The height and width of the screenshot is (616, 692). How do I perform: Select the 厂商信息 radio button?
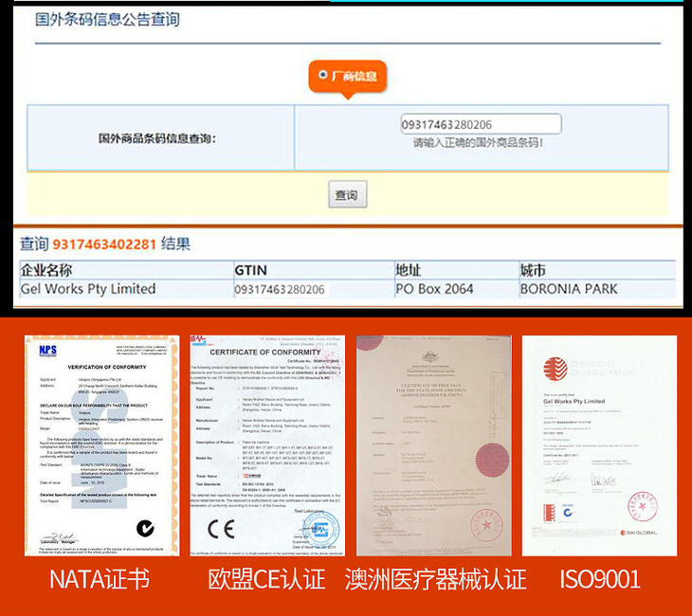pyautogui.click(x=323, y=75)
